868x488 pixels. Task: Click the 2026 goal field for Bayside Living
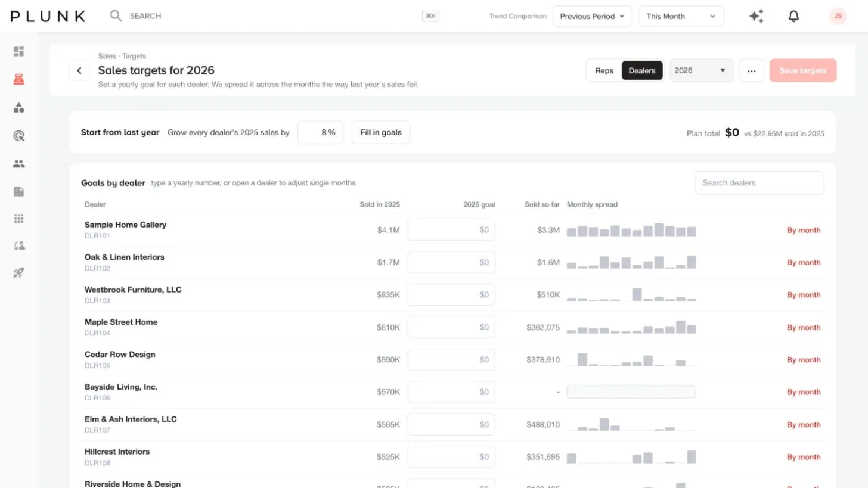451,392
